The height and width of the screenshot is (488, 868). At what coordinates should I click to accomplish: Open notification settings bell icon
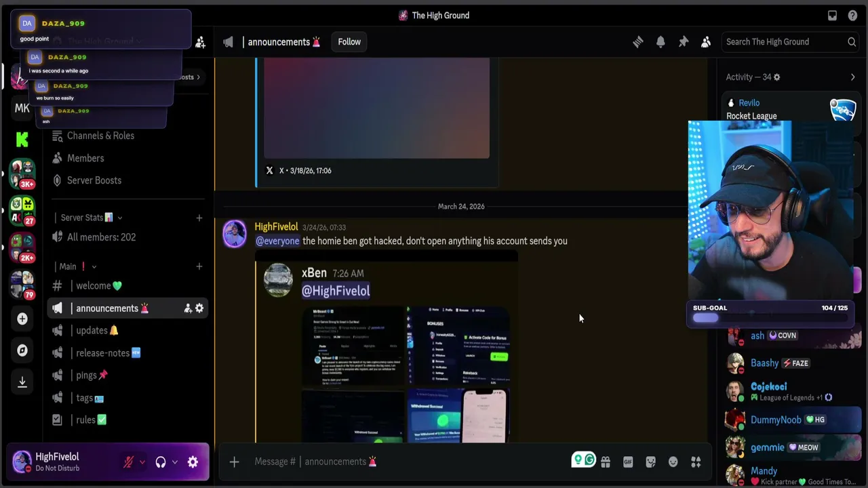[660, 42]
